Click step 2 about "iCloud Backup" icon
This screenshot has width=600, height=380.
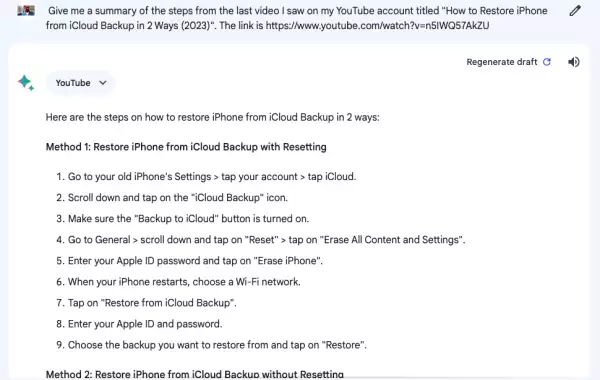coord(172,197)
